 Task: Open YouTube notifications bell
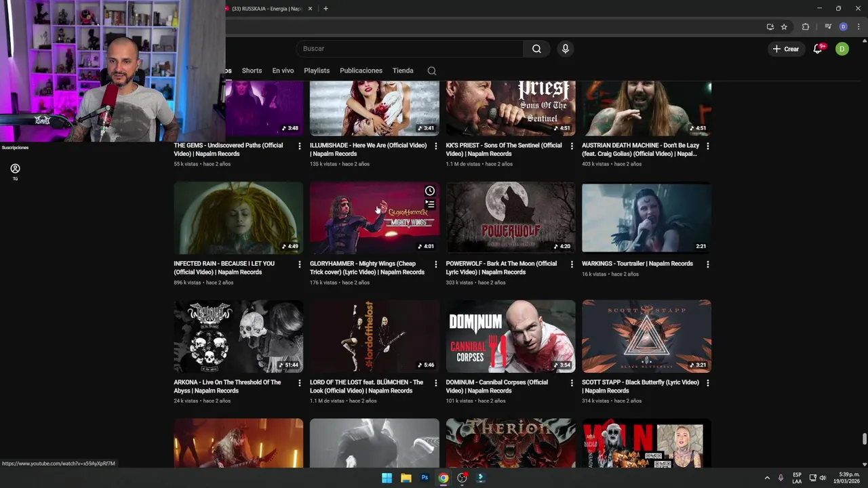tap(818, 49)
